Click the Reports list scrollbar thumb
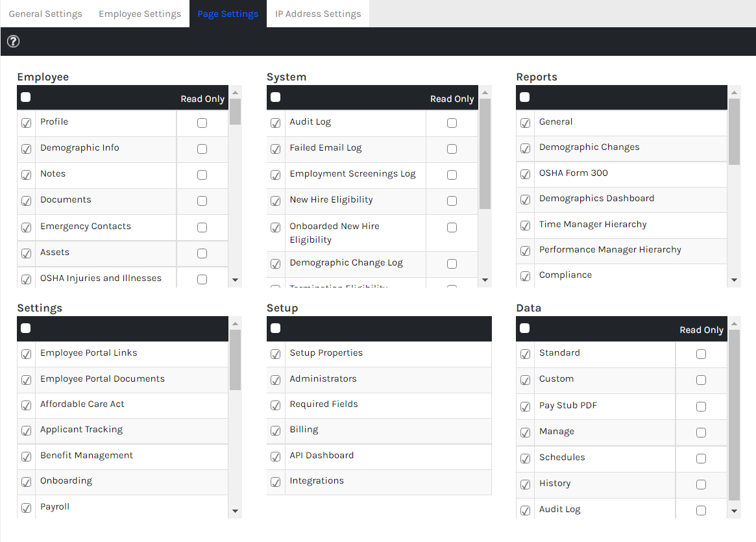 point(735,132)
